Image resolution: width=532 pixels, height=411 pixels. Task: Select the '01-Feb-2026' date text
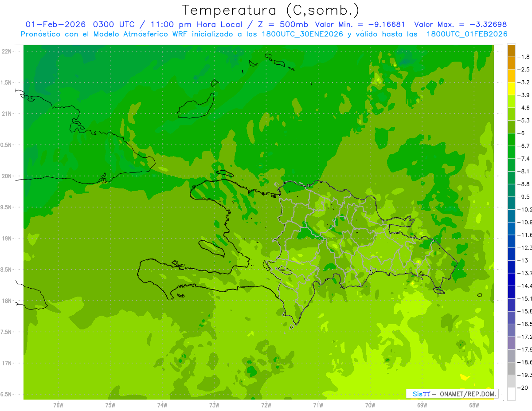tap(56, 24)
